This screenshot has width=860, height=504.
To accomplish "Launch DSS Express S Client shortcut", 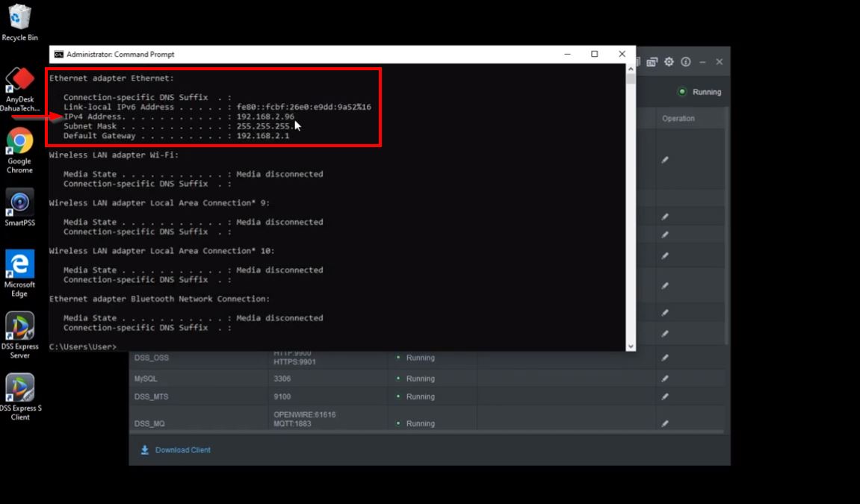I will (19, 397).
